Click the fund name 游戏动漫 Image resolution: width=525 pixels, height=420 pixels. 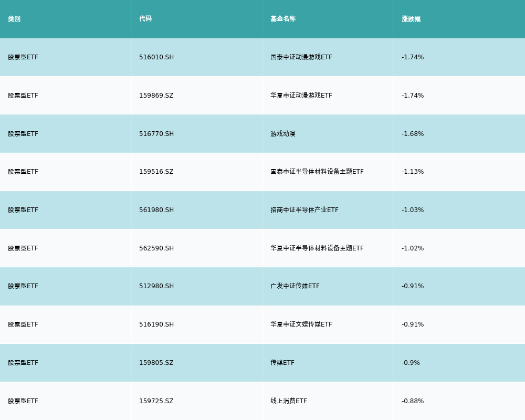(283, 134)
